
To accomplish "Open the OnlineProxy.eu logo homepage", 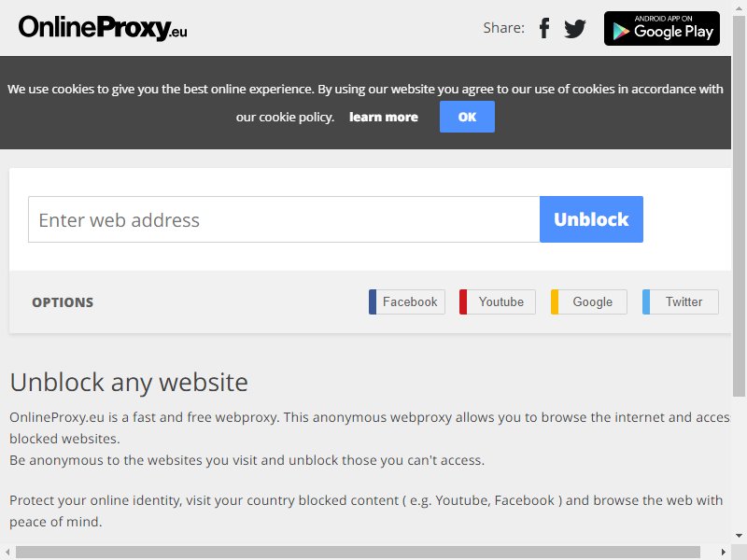I will click(x=103, y=28).
